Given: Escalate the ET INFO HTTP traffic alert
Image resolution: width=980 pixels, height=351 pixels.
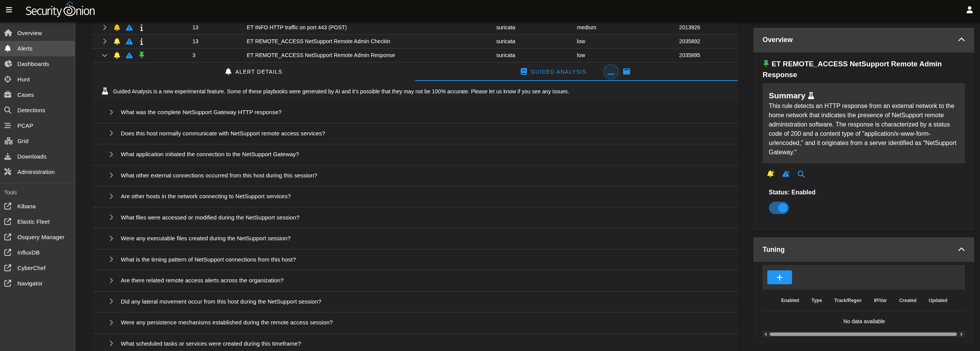Looking at the screenshot, I should click(129, 27).
